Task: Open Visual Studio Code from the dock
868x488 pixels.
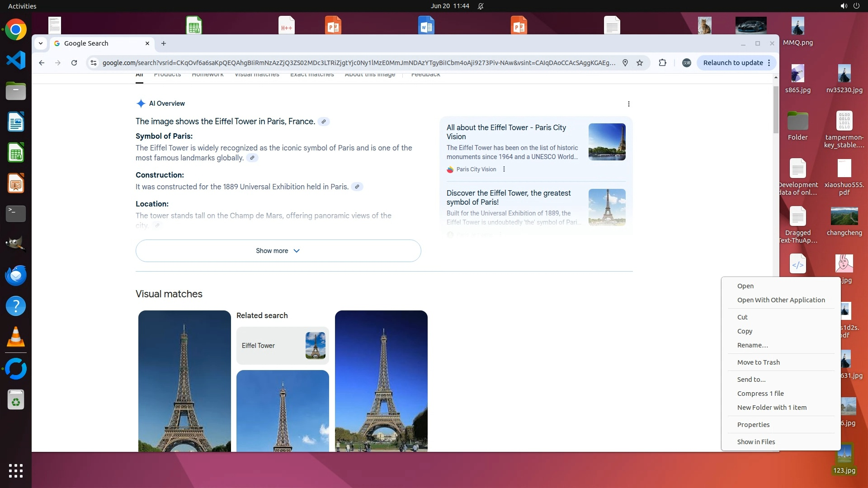Action: point(16,61)
